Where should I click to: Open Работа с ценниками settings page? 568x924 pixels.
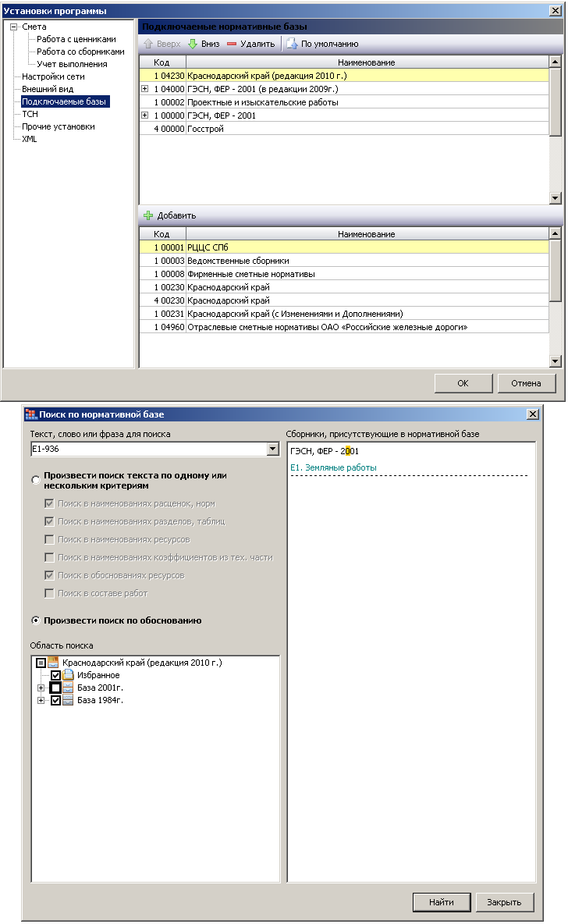coord(76,39)
